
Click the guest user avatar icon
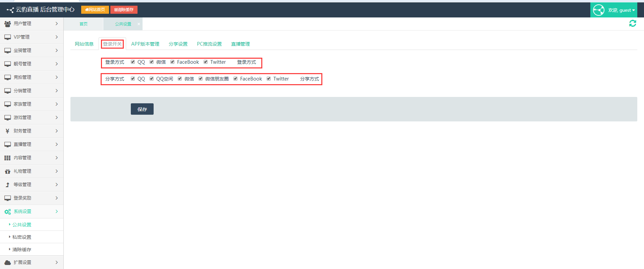599,10
